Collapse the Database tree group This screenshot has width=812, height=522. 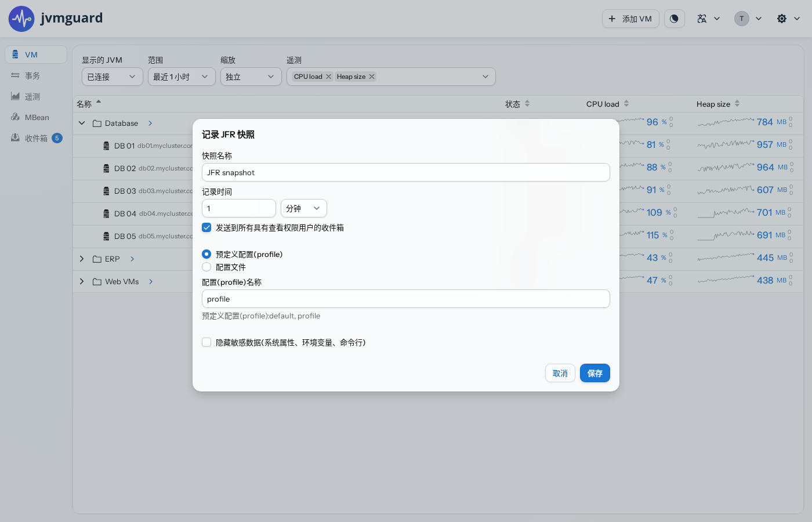point(82,123)
